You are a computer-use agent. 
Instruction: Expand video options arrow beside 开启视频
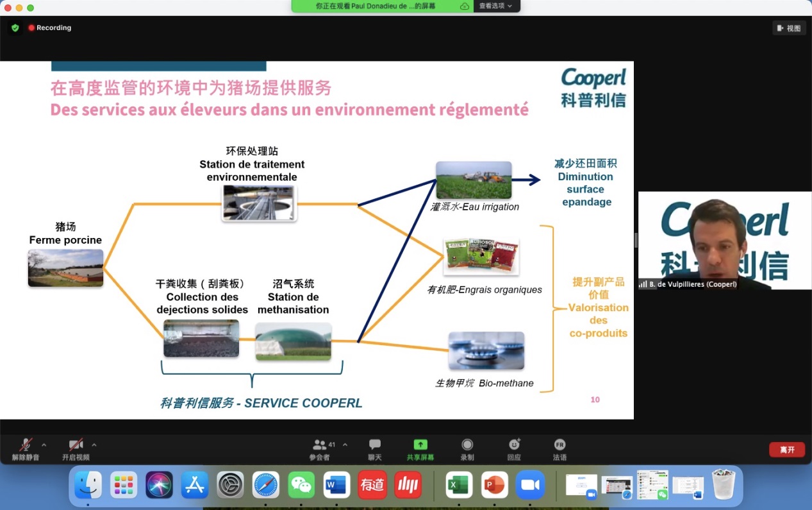[94, 445]
